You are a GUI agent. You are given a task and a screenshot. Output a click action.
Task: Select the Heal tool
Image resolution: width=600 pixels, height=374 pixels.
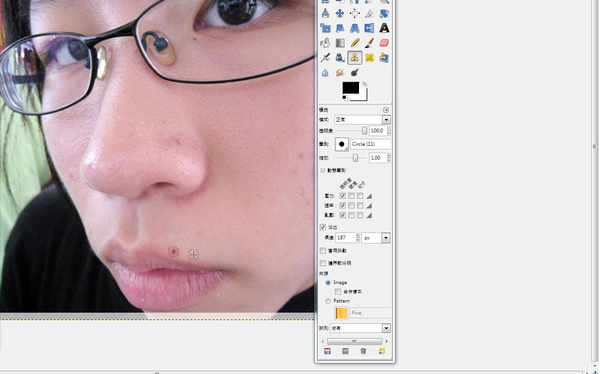click(369, 57)
